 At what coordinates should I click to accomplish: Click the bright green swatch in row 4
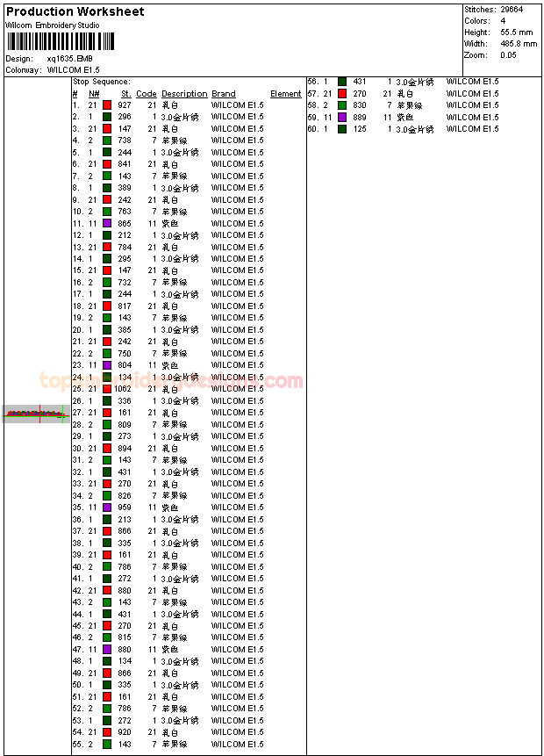tap(107, 140)
